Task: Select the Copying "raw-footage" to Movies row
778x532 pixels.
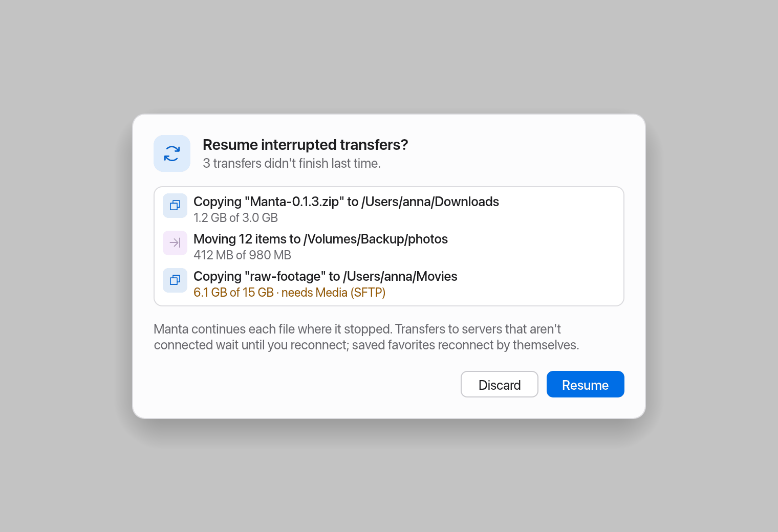Action: pos(389,284)
